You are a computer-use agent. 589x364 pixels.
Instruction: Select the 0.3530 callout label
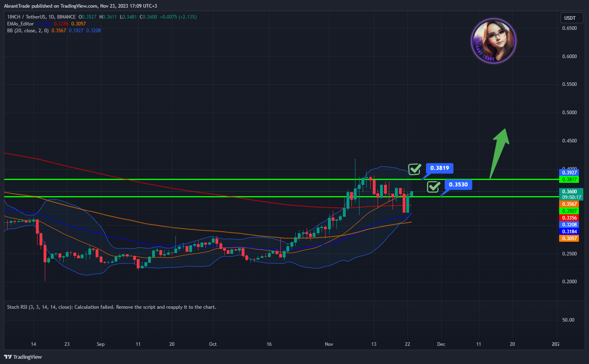coord(458,184)
